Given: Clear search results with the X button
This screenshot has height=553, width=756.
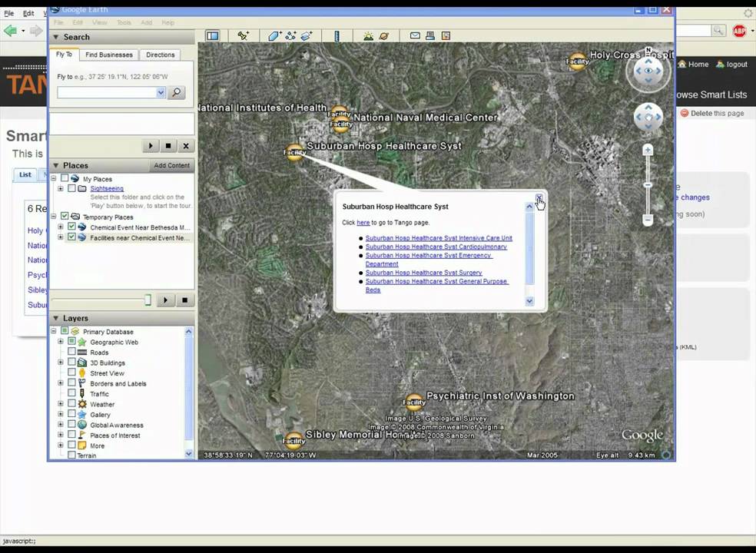Looking at the screenshot, I should (186, 146).
